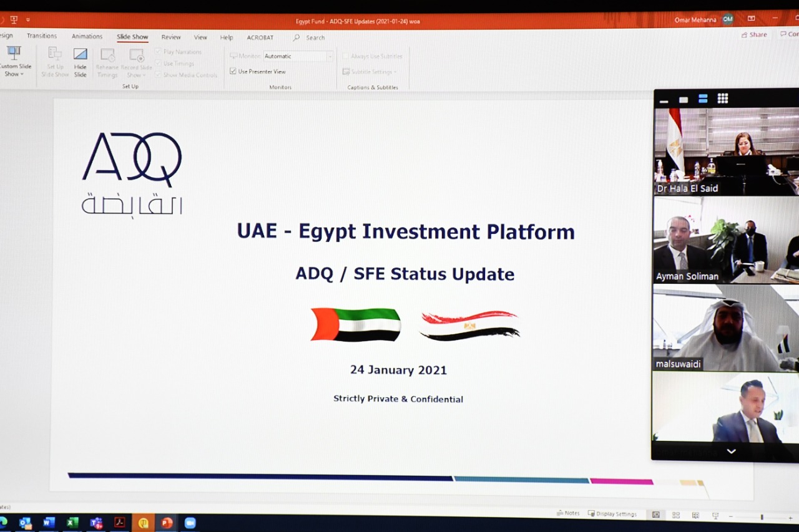Image resolution: width=799 pixels, height=532 pixels.
Task: Select Strictly Private & Confidential text
Action: (x=398, y=399)
